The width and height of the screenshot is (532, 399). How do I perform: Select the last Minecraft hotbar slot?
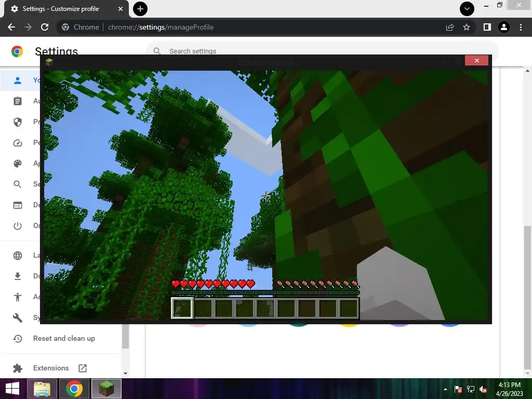[349, 309]
